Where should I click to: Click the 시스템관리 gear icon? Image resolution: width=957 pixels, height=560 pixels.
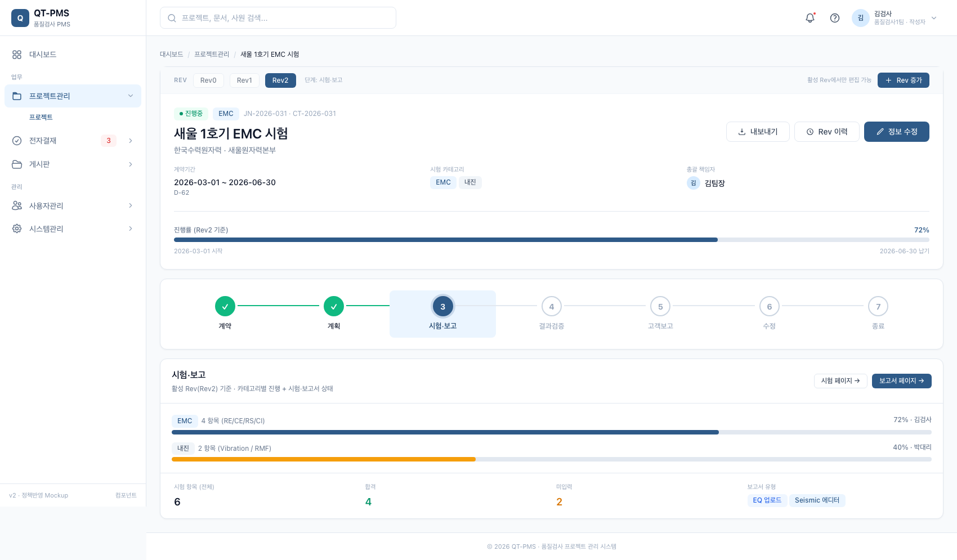[x=17, y=229]
